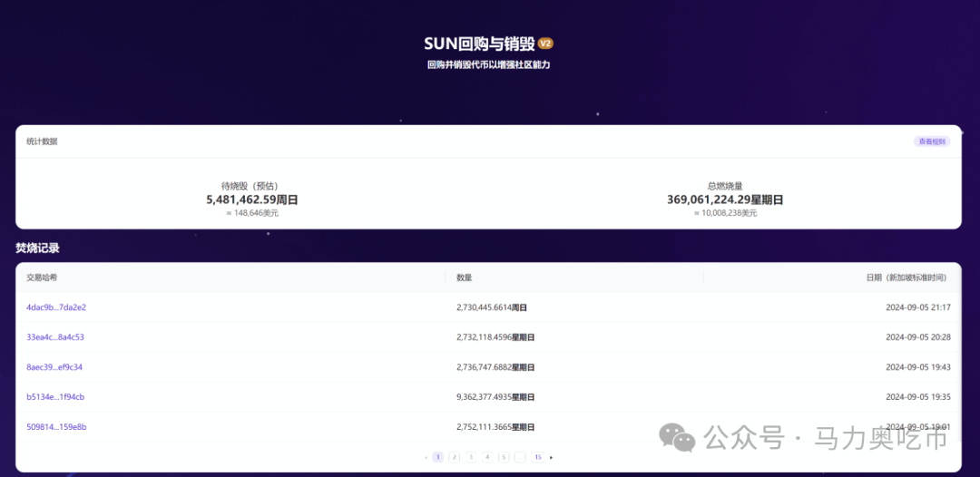This screenshot has height=477, width=980.
Task: Select the amount 2,730,445.6614
Action: coord(485,307)
